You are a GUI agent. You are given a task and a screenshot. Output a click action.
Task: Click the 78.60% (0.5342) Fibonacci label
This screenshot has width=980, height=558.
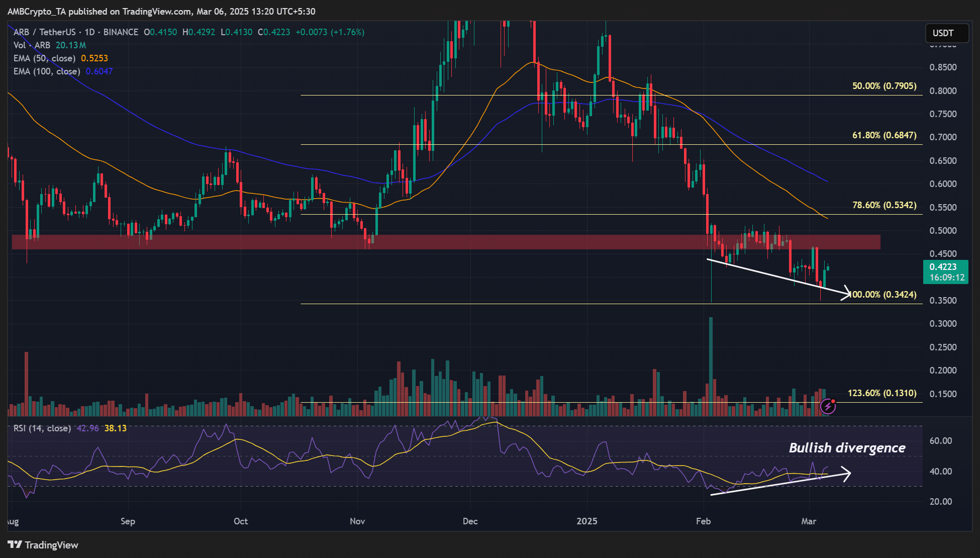tap(885, 205)
